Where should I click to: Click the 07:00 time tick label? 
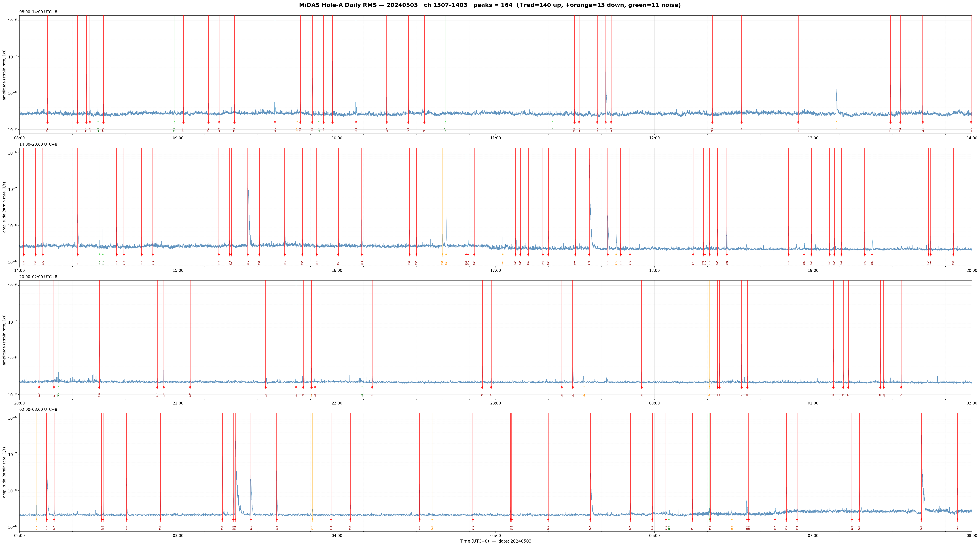[813, 536]
